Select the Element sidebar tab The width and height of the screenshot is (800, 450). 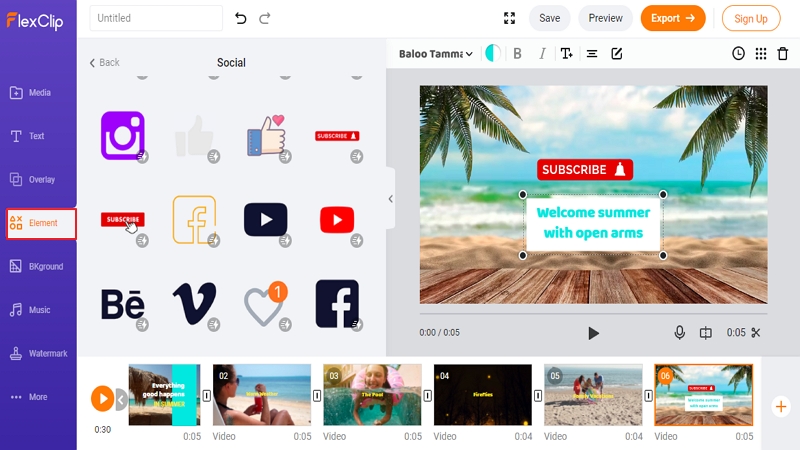tap(41, 223)
